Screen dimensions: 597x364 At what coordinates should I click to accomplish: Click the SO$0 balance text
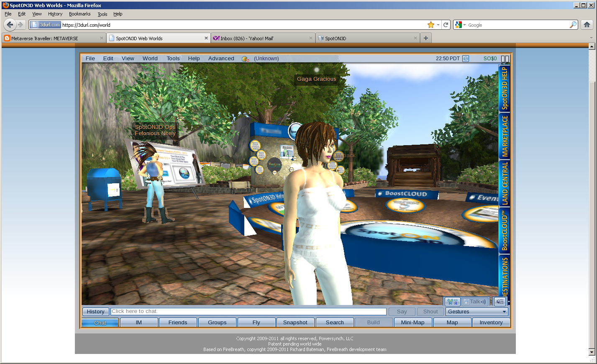point(490,59)
